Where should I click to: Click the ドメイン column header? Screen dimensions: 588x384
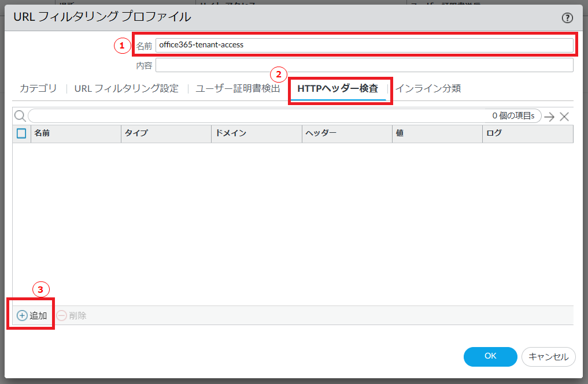pos(256,133)
